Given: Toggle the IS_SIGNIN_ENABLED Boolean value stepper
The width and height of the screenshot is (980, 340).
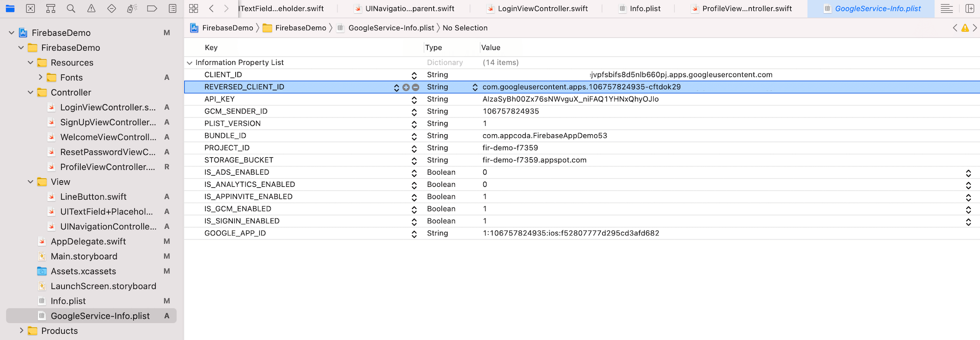Looking at the screenshot, I should tap(968, 222).
